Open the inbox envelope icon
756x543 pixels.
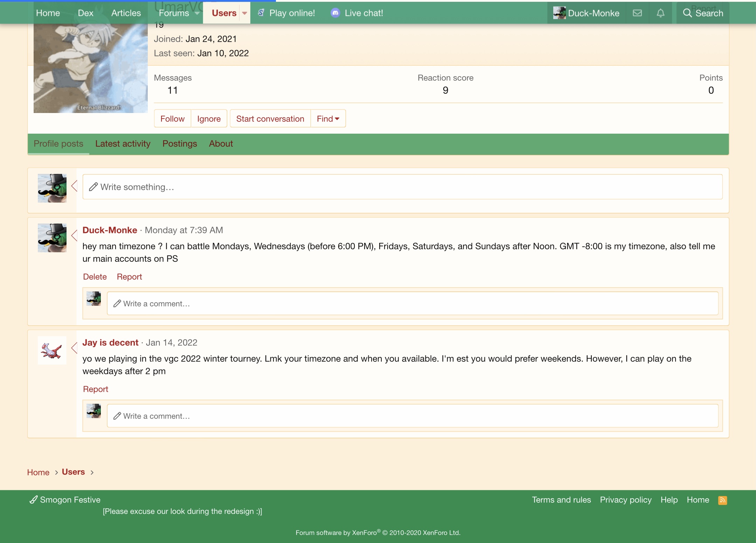(x=637, y=13)
